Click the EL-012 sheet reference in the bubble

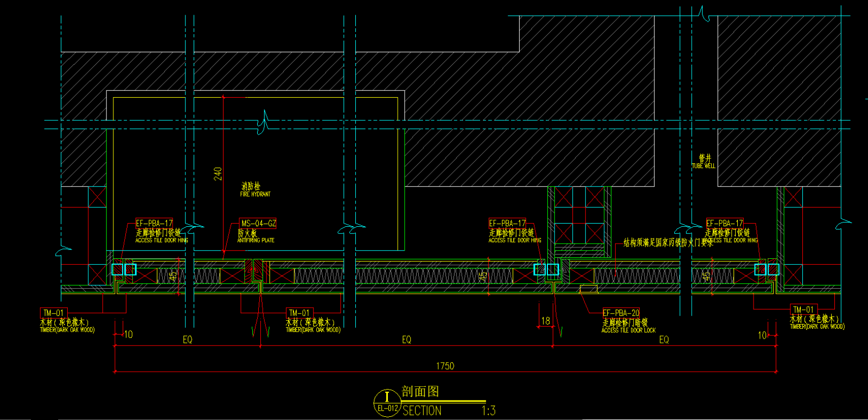(387, 409)
